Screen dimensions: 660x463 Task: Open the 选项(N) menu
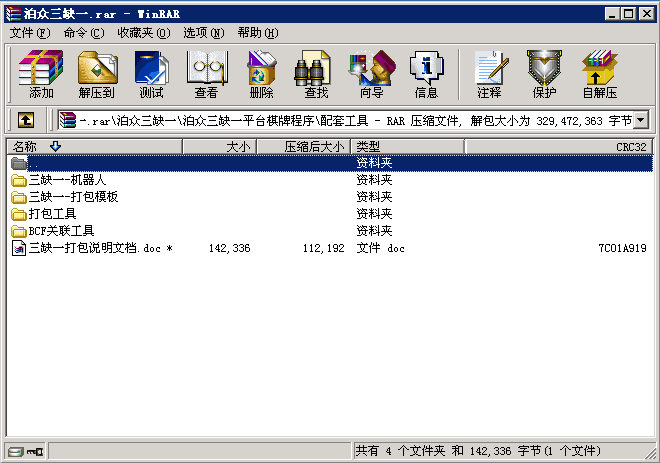[204, 33]
